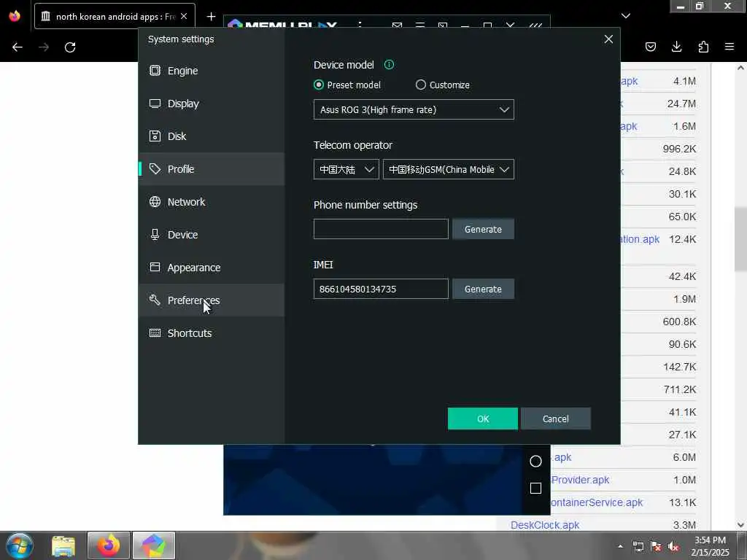
Task: Open the Firefox hamburger menu
Action: coord(729,47)
